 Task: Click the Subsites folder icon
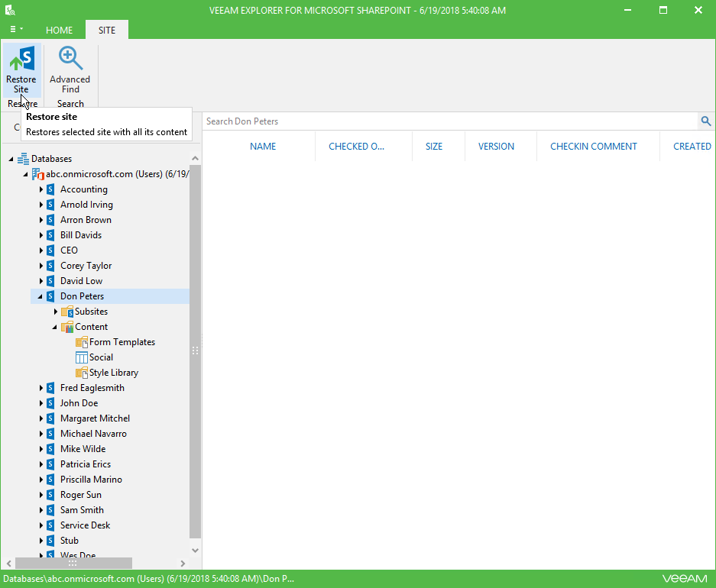pyautogui.click(x=67, y=312)
